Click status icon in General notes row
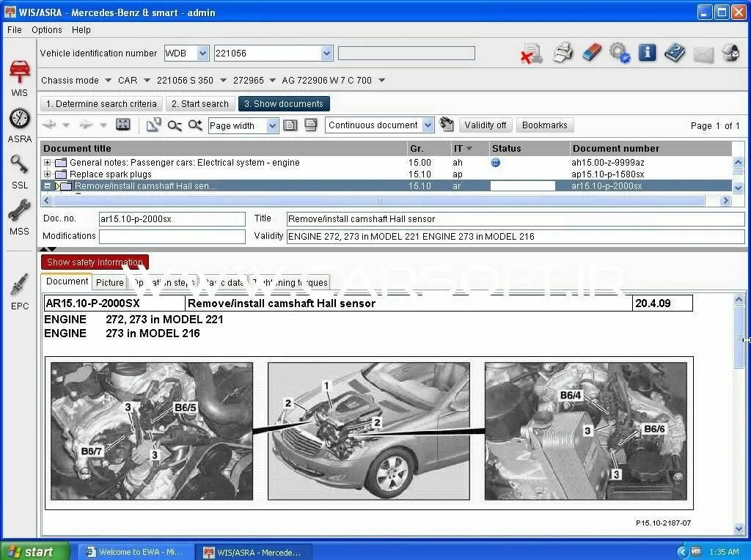Image resolution: width=751 pixels, height=560 pixels. tap(496, 162)
